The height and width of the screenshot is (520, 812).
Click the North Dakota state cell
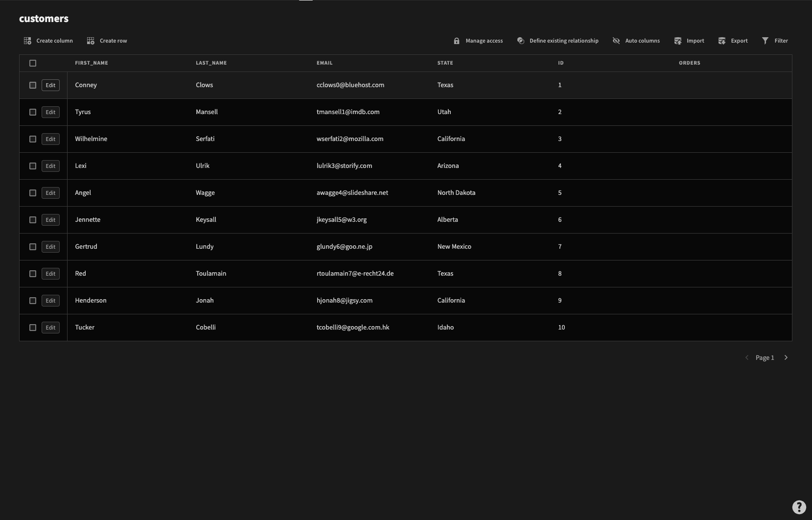pyautogui.click(x=456, y=192)
